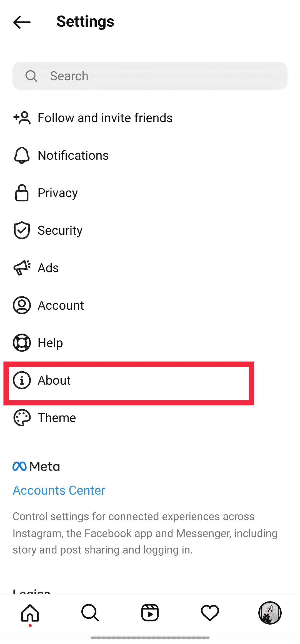
Task: Tap the magnifier icon in search bar
Action: click(x=31, y=76)
